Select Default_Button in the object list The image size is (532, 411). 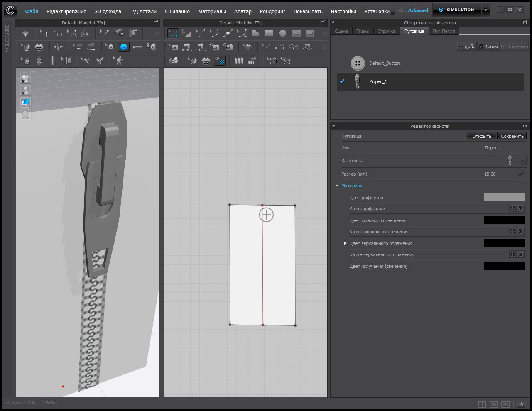coord(384,63)
